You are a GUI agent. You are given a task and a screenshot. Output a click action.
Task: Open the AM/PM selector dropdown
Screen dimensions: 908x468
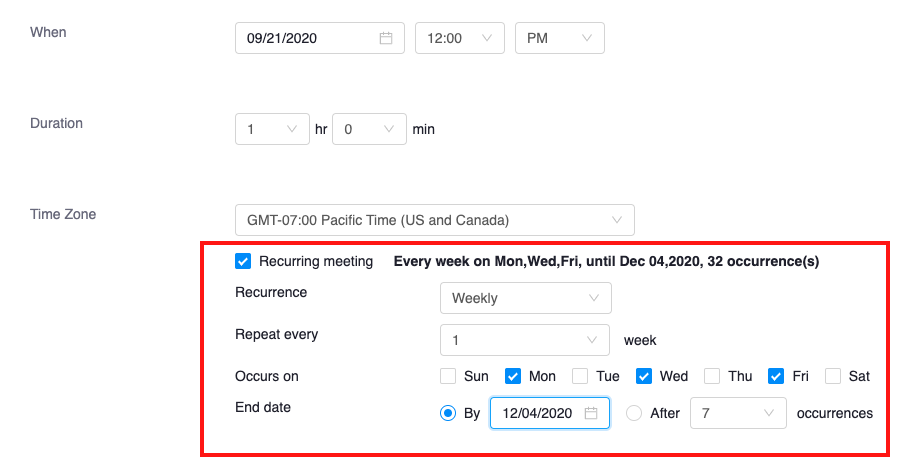[x=559, y=38]
